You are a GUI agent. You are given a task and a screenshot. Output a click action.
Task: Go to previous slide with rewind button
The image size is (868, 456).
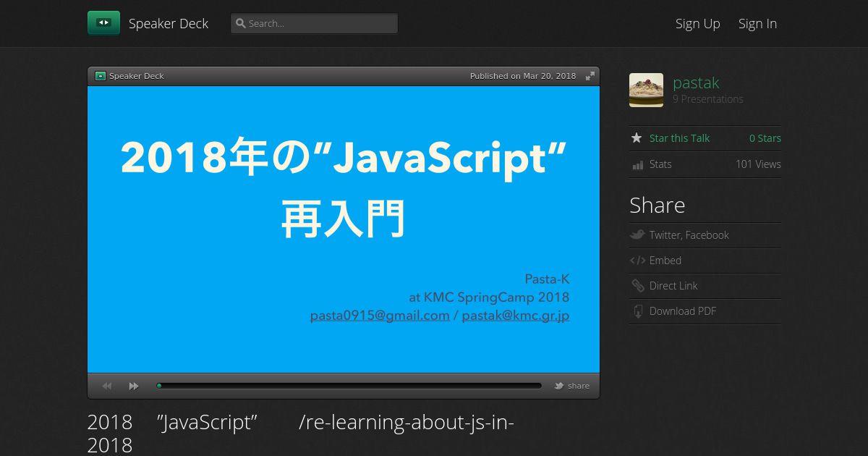pos(107,386)
